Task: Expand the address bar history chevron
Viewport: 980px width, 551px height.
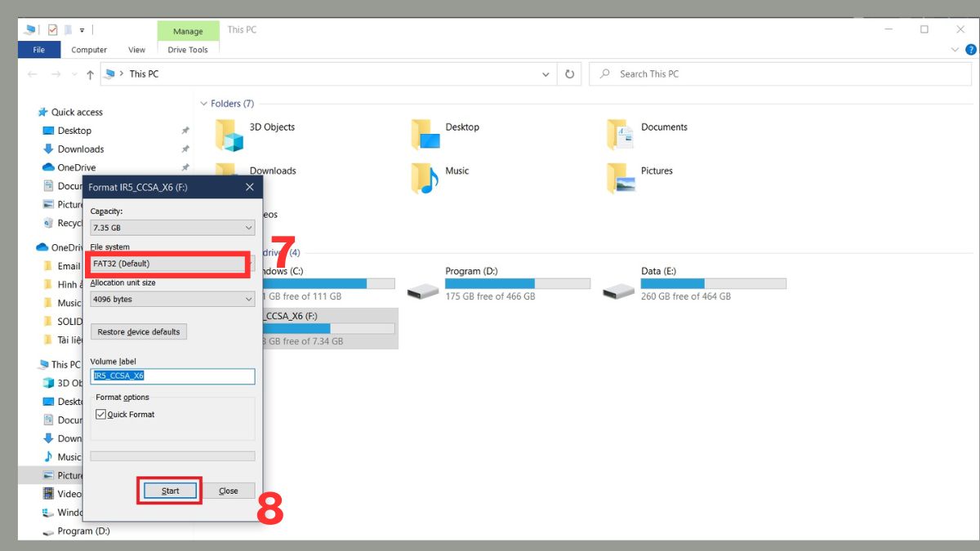Action: point(546,73)
